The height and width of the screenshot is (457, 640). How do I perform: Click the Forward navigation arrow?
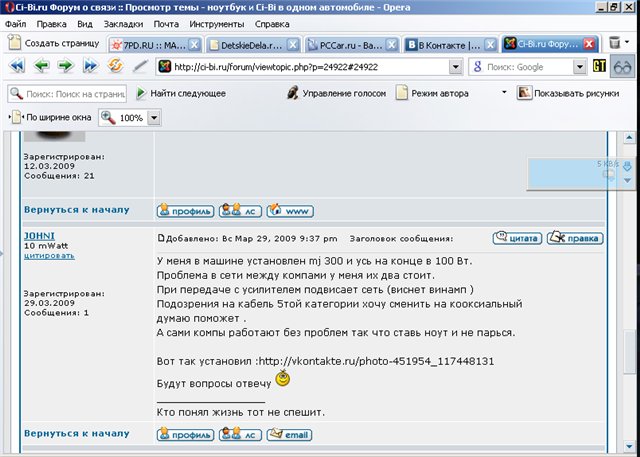pyautogui.click(x=66, y=67)
